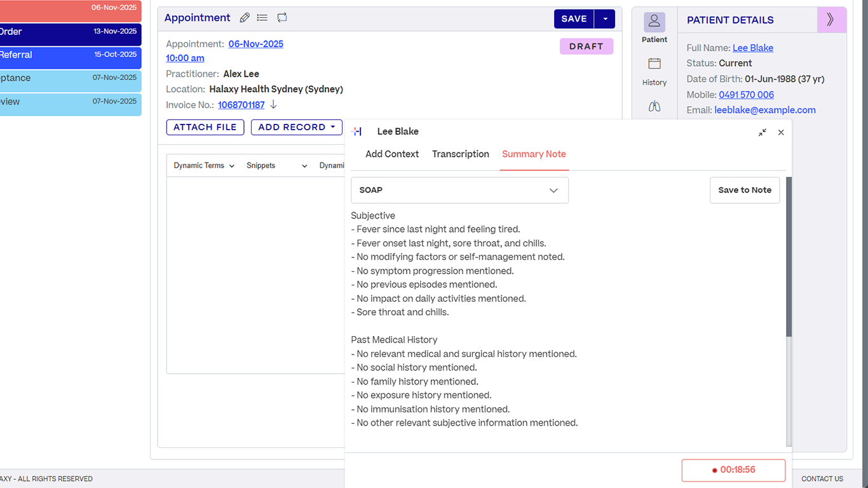This screenshot has height=488, width=868.
Task: Open the SAVE split-button dropdown arrow
Action: pyautogui.click(x=605, y=19)
